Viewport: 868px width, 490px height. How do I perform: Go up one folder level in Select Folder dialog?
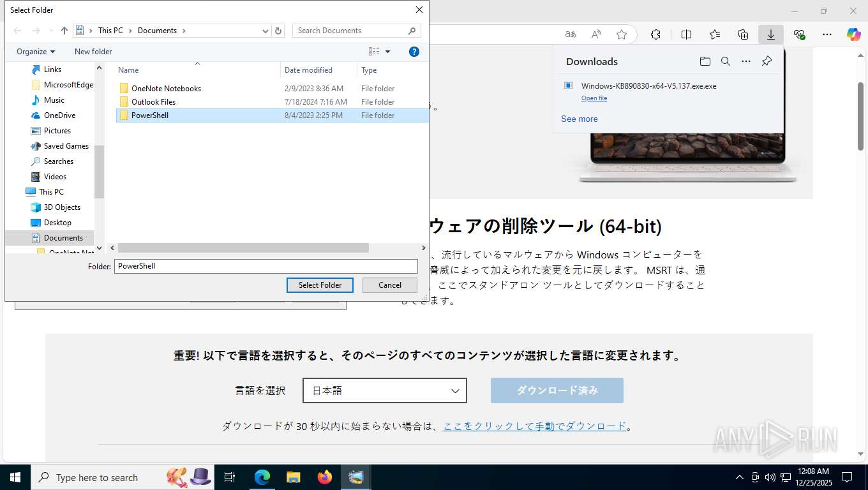[x=64, y=31]
